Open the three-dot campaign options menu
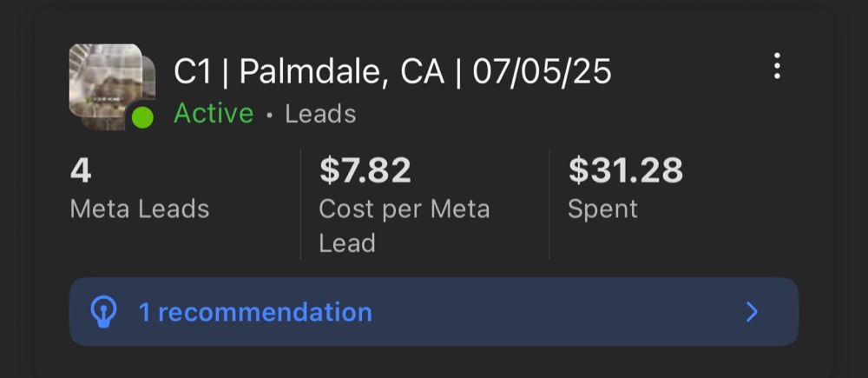The image size is (868, 378). (777, 67)
